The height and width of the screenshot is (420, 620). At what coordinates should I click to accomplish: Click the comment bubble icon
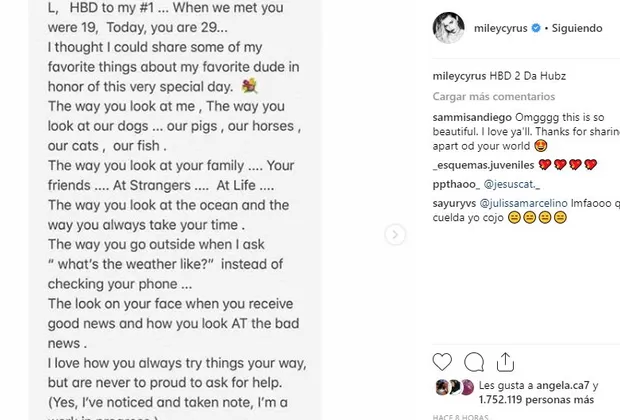[x=475, y=362]
